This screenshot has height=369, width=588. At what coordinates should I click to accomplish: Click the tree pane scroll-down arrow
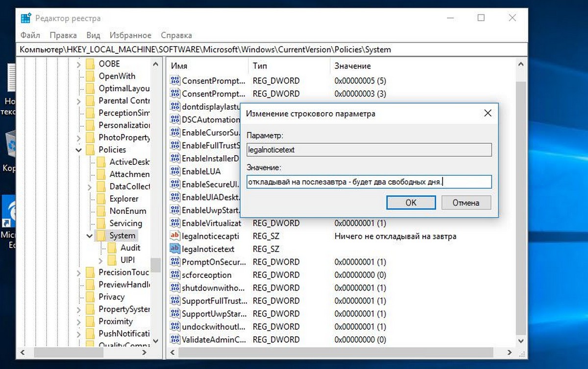(155, 341)
